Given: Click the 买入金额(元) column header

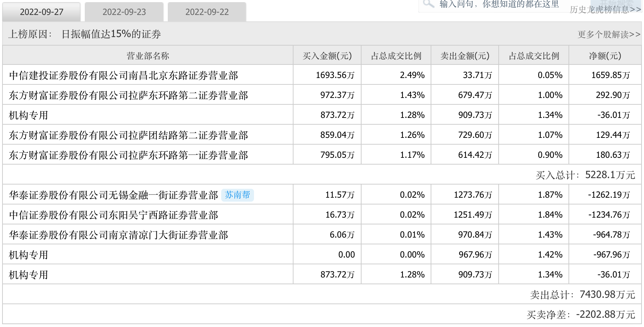Looking at the screenshot, I should (327, 56).
